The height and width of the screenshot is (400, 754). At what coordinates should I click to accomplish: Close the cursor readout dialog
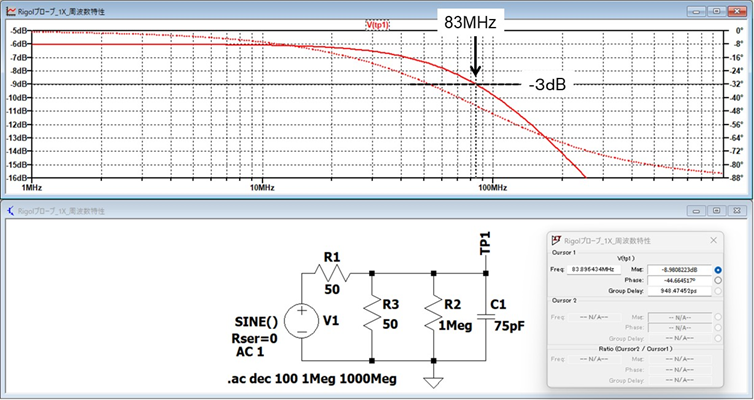(x=712, y=241)
